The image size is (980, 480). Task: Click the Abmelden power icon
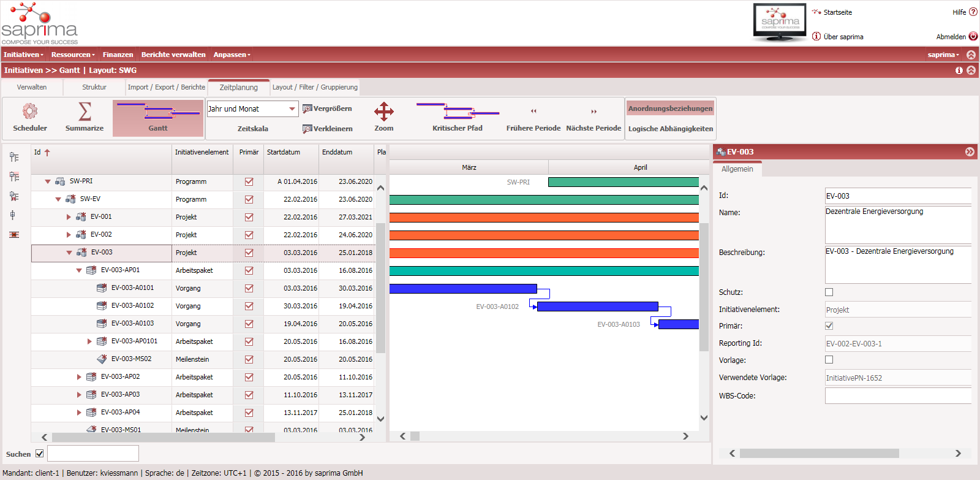point(973,36)
